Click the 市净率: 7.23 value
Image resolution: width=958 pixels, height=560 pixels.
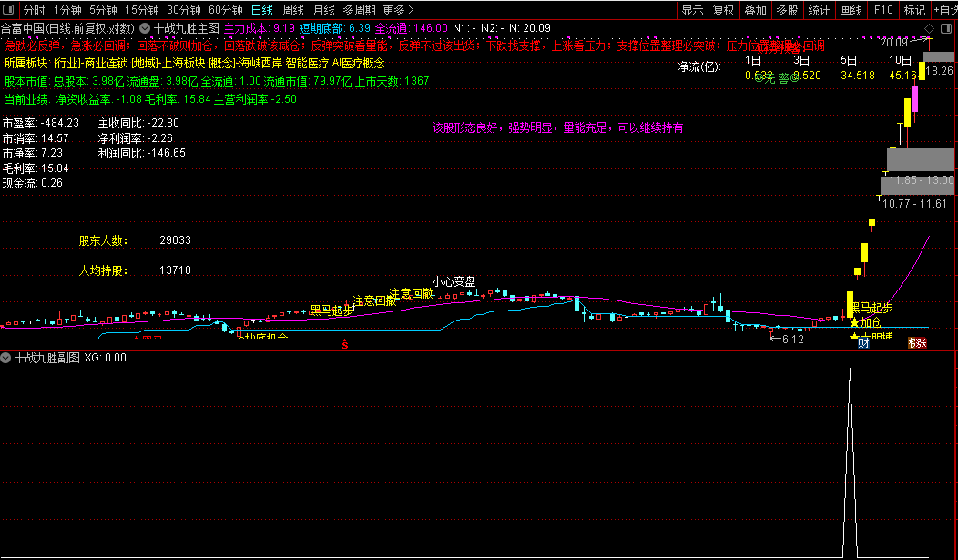tap(33, 153)
